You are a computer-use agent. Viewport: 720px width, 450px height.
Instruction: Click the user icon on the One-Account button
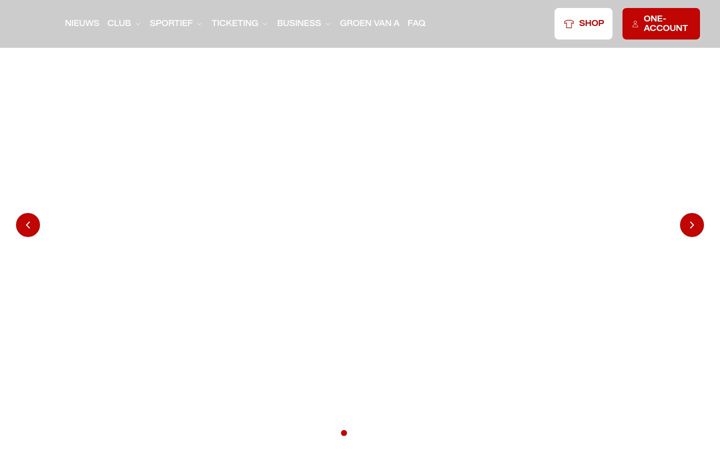click(x=635, y=24)
